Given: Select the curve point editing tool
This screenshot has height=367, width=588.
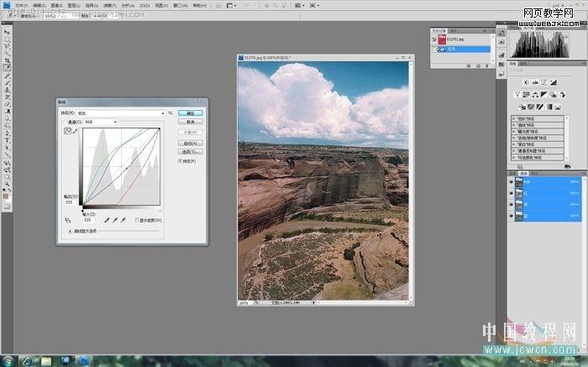Looking at the screenshot, I should [x=67, y=131].
